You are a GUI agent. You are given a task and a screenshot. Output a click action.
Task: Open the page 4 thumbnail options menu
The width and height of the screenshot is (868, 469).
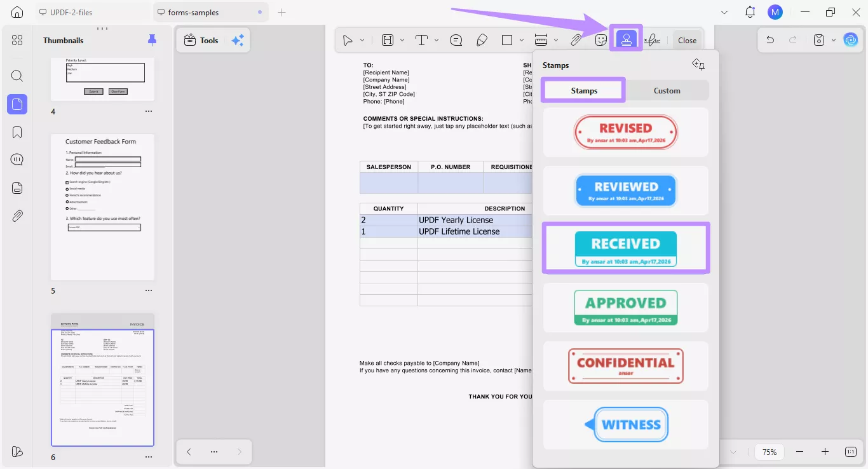coord(149,111)
